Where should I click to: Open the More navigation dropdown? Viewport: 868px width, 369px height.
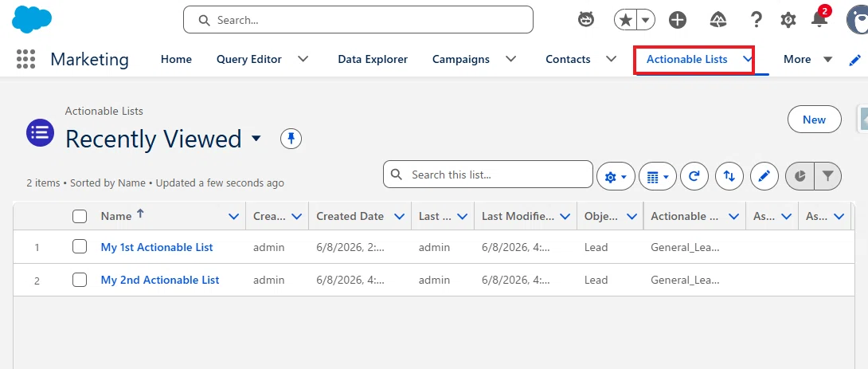click(807, 59)
